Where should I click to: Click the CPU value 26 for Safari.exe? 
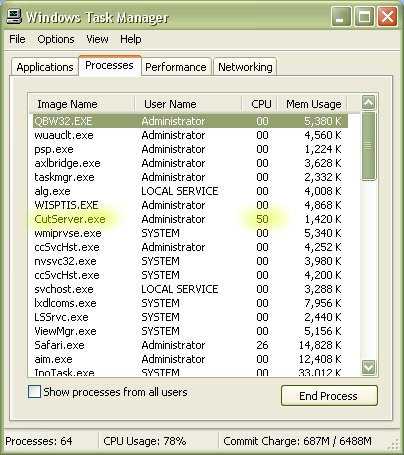pyautogui.click(x=262, y=345)
